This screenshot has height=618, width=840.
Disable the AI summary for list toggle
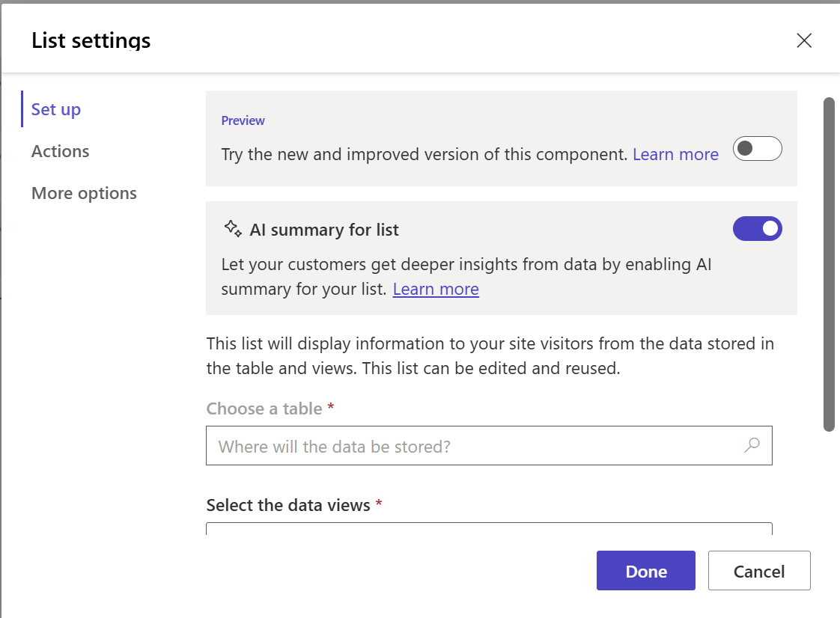(757, 229)
